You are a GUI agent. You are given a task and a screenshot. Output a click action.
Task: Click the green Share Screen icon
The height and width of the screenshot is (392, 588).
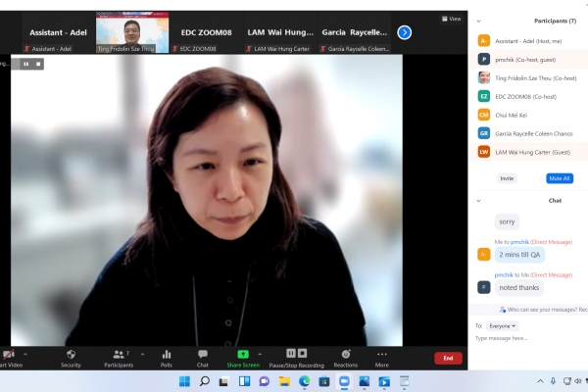tap(243, 354)
